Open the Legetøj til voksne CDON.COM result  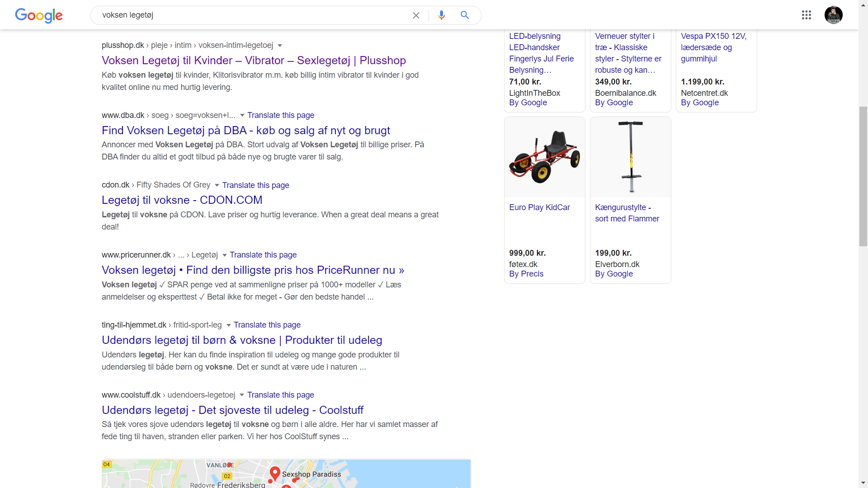click(x=182, y=200)
